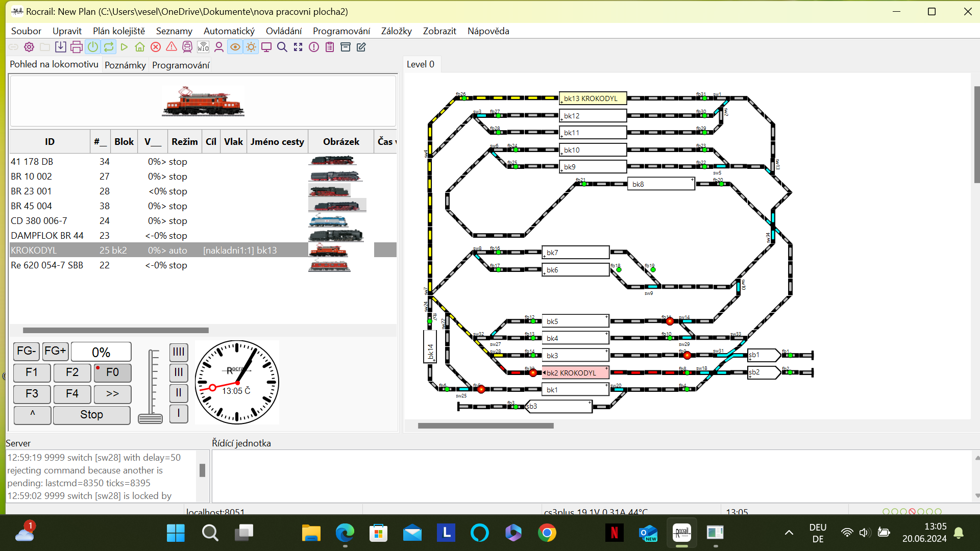Click the ^ direction button below F3

[32, 414]
